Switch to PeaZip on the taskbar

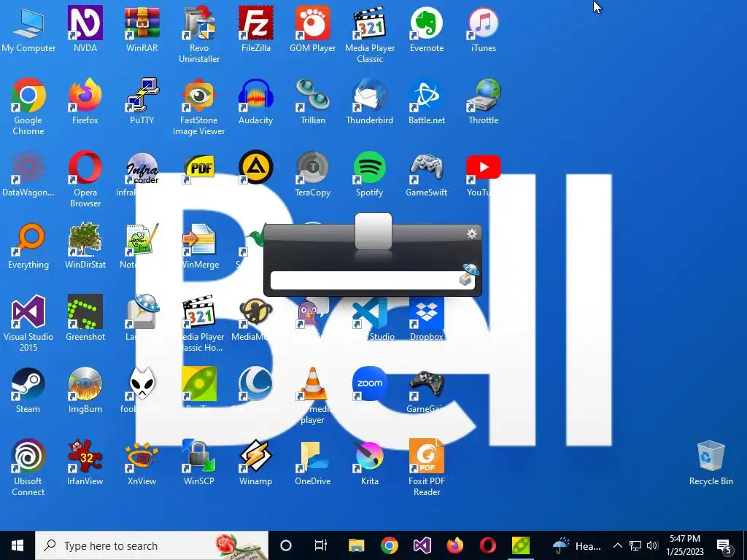pyautogui.click(x=521, y=545)
